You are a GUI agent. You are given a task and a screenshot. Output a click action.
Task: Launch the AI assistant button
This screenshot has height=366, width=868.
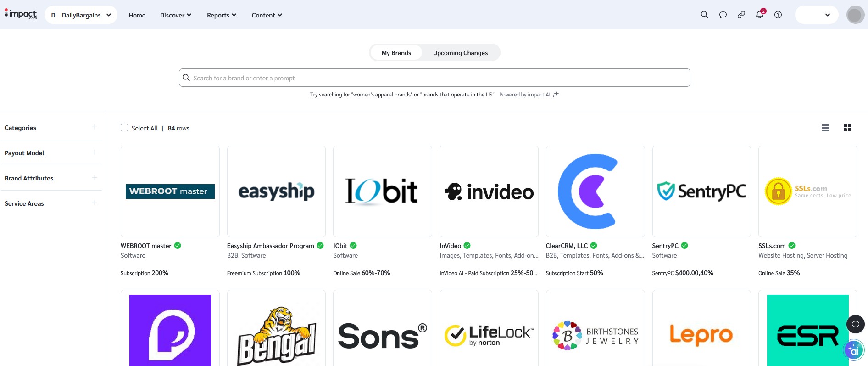(854, 350)
